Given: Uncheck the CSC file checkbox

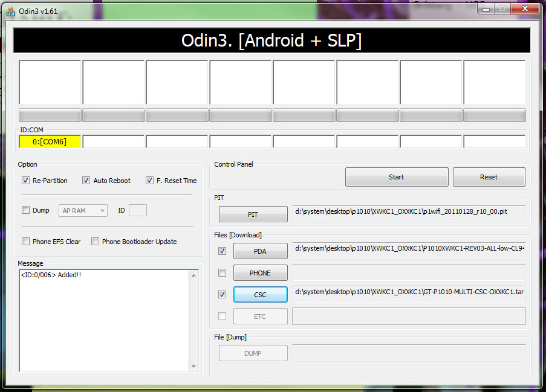Looking at the screenshot, I should pos(222,295).
